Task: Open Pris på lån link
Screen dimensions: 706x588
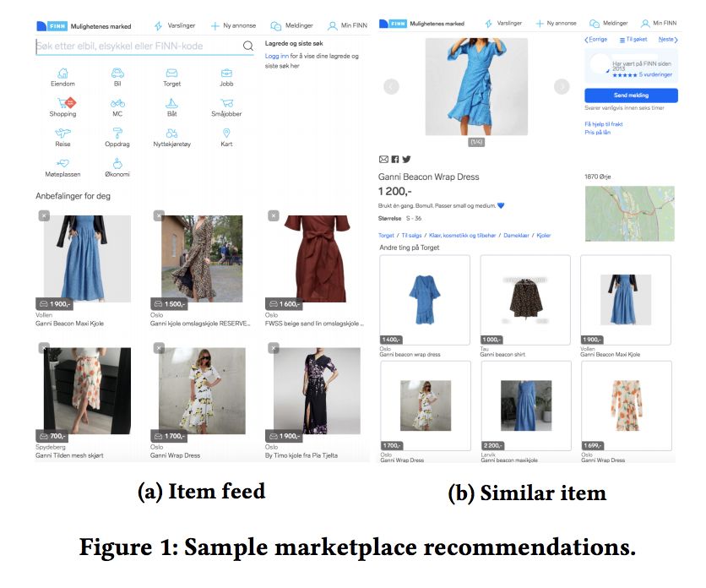Action: click(598, 132)
